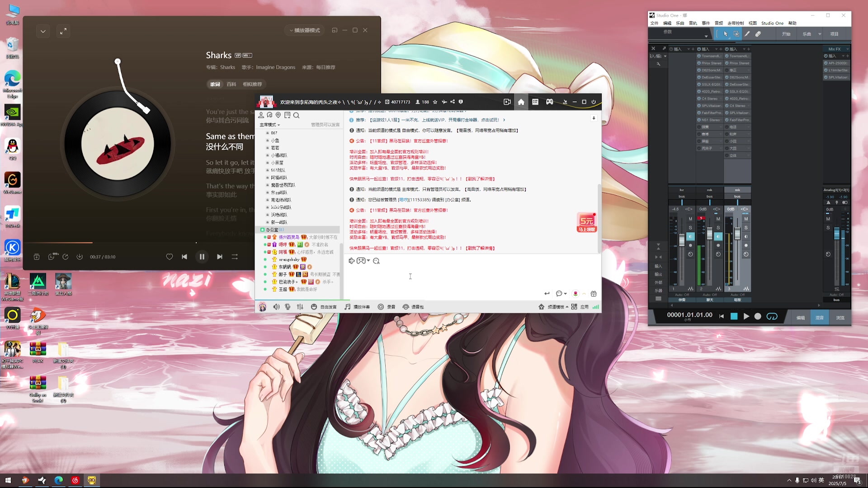The width and height of the screenshot is (868, 488).
Task: Like the song Sharks with heart icon
Action: coord(170,257)
